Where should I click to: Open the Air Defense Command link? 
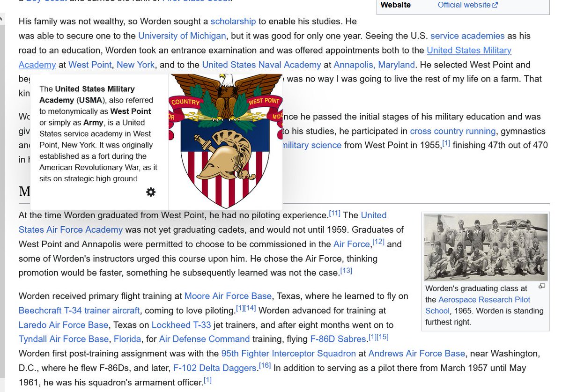[x=205, y=339]
